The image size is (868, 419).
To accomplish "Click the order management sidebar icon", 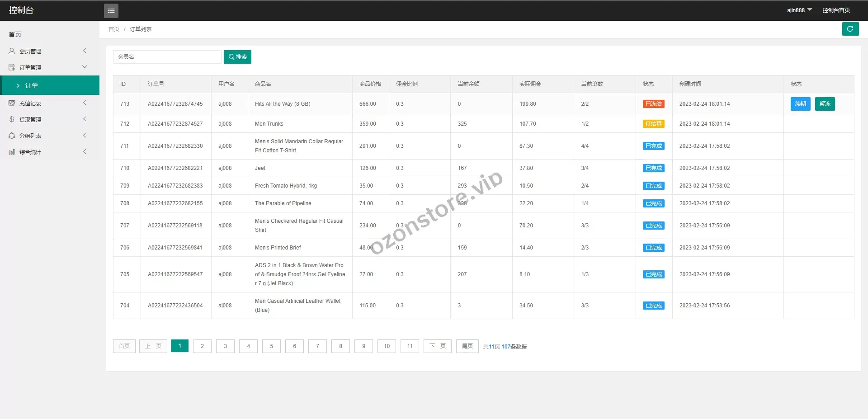I will 12,67.
